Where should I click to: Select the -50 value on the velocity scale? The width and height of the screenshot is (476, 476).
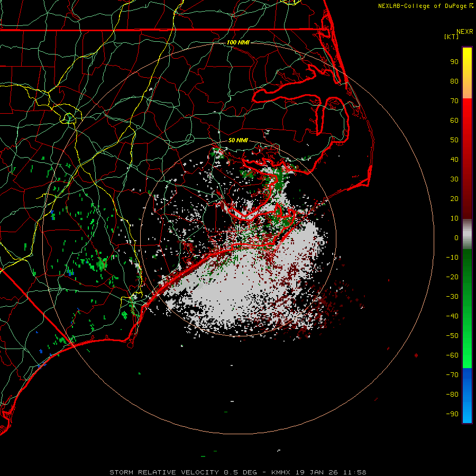[x=452, y=336]
